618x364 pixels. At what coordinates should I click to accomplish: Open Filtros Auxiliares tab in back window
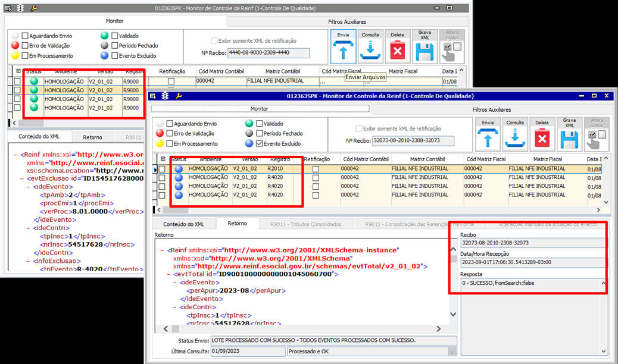347,21
